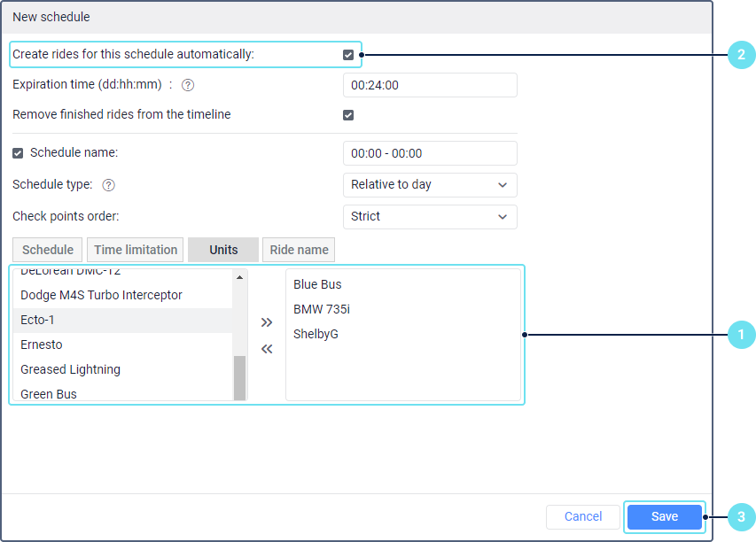The image size is (756, 542).
Task: Click the units list scroll-up arrow
Action: click(239, 277)
